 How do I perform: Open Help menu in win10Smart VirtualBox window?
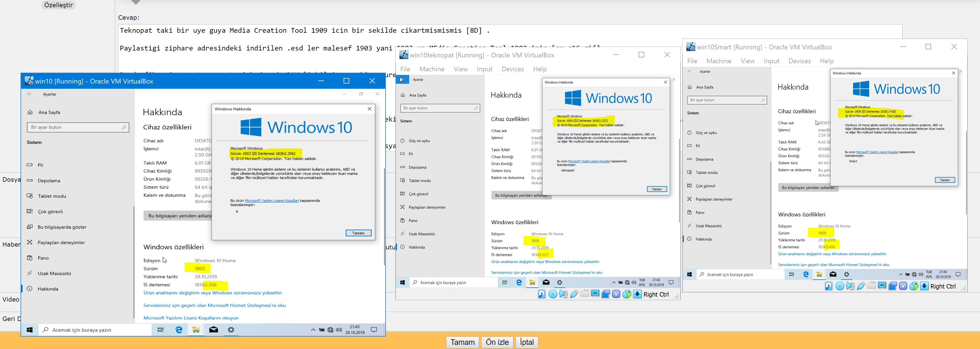(827, 61)
